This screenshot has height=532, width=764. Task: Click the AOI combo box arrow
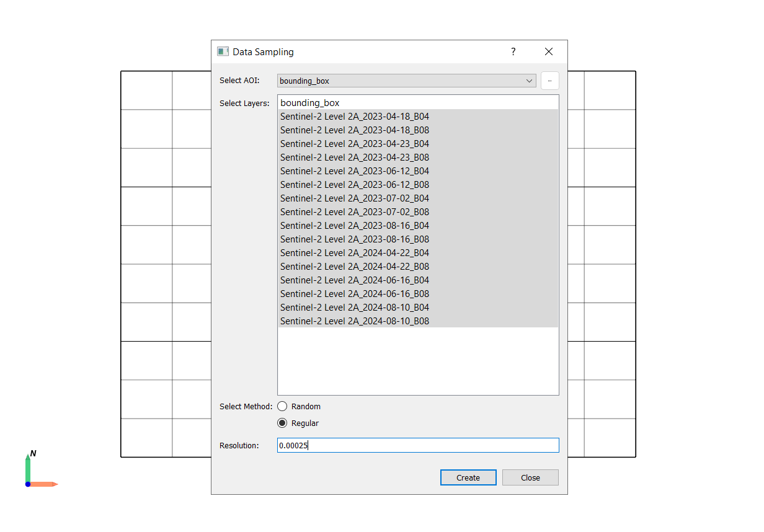point(529,81)
